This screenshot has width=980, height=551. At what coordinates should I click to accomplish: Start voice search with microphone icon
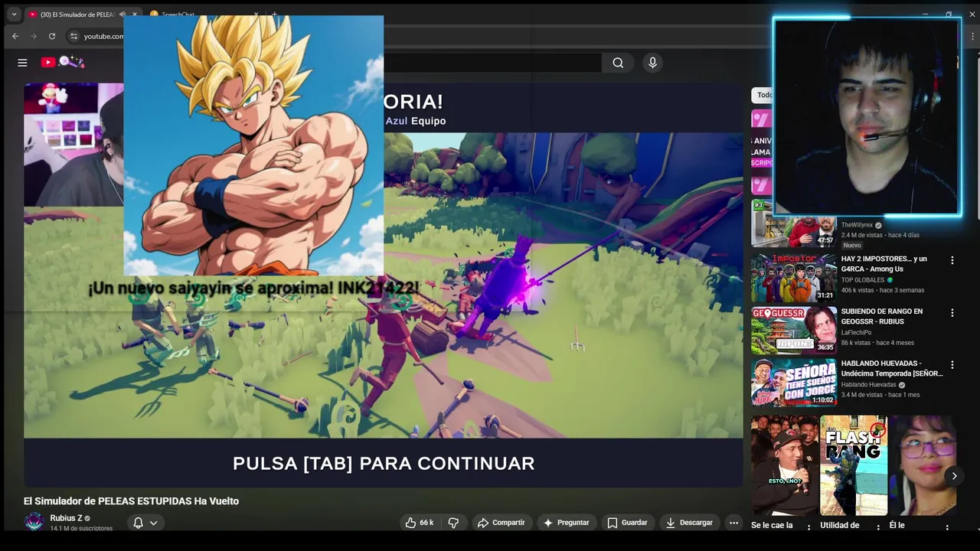[652, 63]
